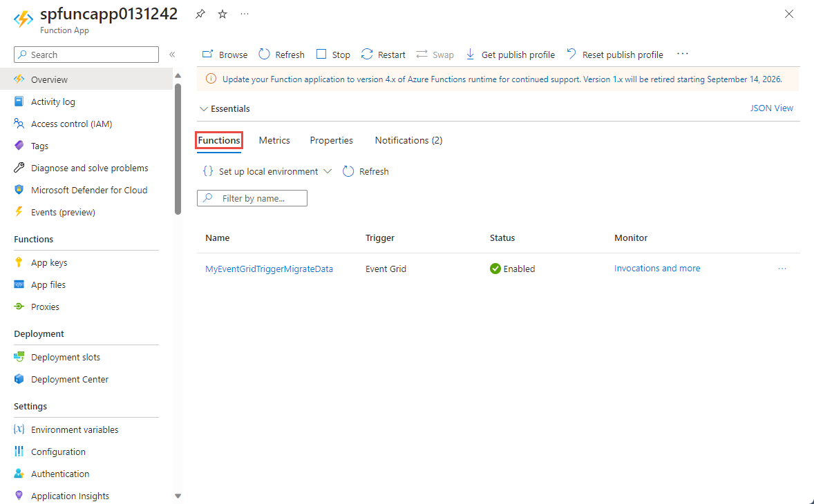The width and height of the screenshot is (814, 504).
Task: Restart the function app
Action: 383,55
